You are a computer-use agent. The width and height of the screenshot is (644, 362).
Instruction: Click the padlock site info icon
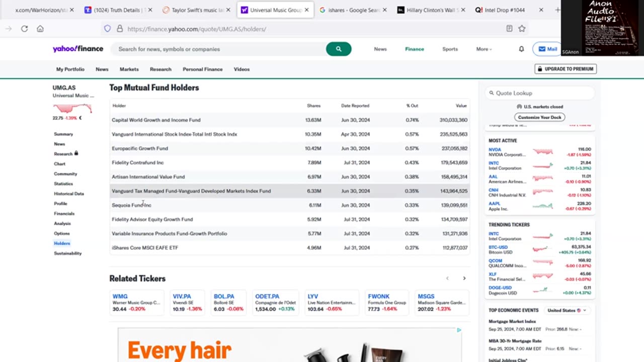120,29
